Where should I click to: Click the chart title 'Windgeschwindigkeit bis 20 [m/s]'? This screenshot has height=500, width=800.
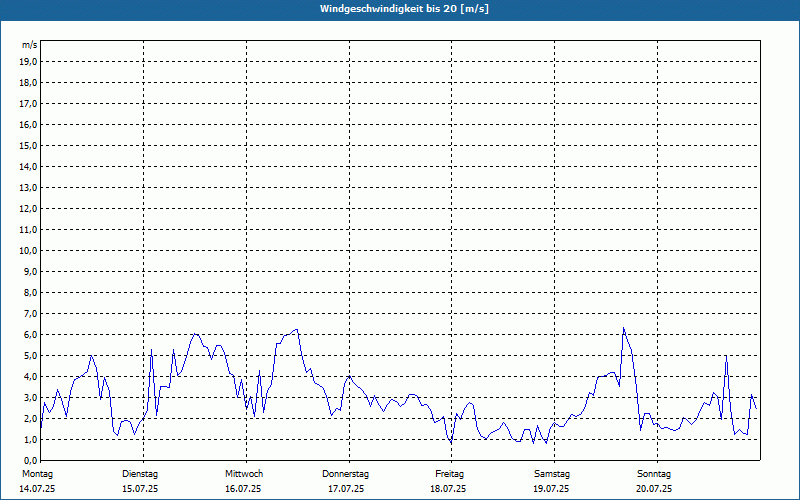[x=404, y=9]
